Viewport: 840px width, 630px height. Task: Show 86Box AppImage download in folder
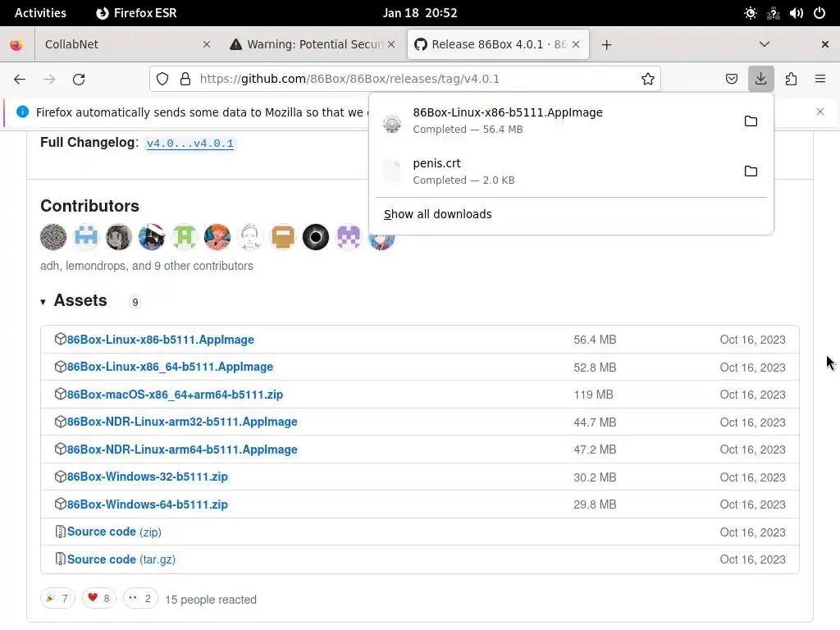[751, 121]
